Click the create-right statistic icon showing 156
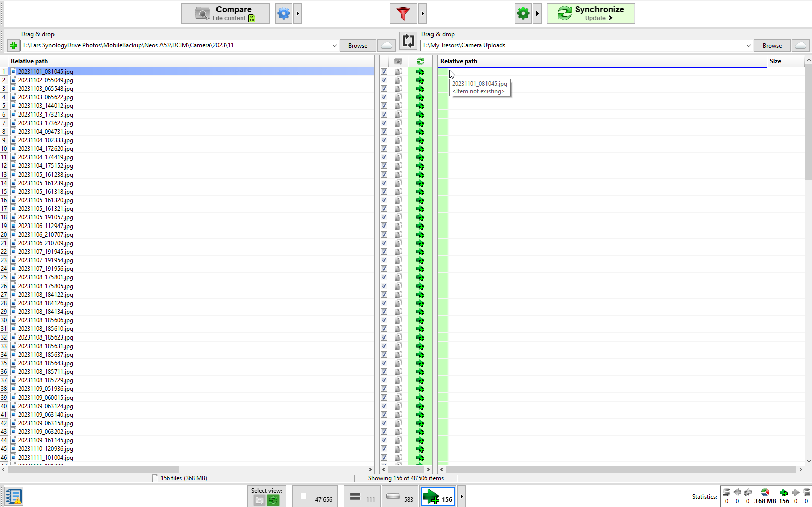Image resolution: width=812 pixels, height=507 pixels. [784, 496]
